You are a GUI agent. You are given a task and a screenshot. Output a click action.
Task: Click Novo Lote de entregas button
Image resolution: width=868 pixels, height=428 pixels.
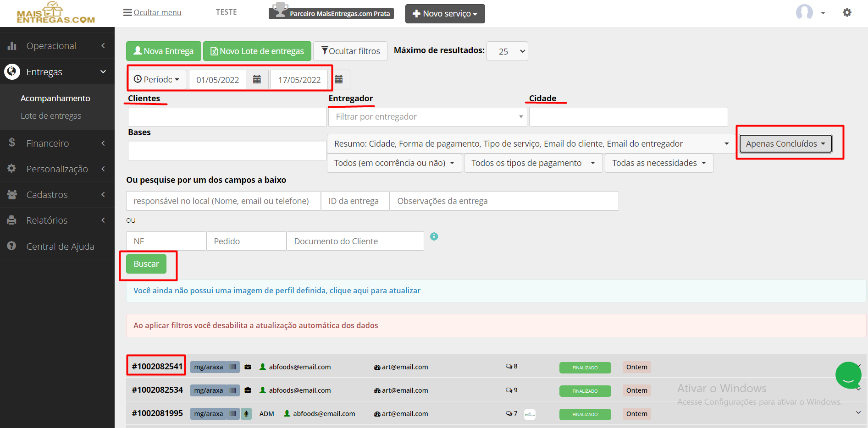pyautogui.click(x=257, y=51)
